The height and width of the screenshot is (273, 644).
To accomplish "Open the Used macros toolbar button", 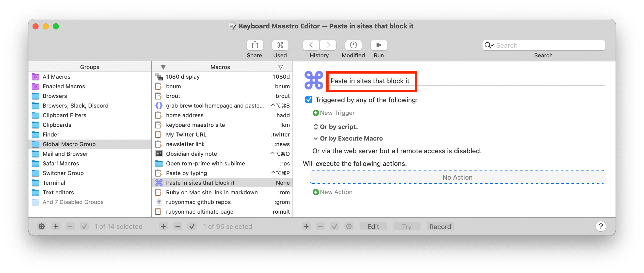I will [280, 45].
